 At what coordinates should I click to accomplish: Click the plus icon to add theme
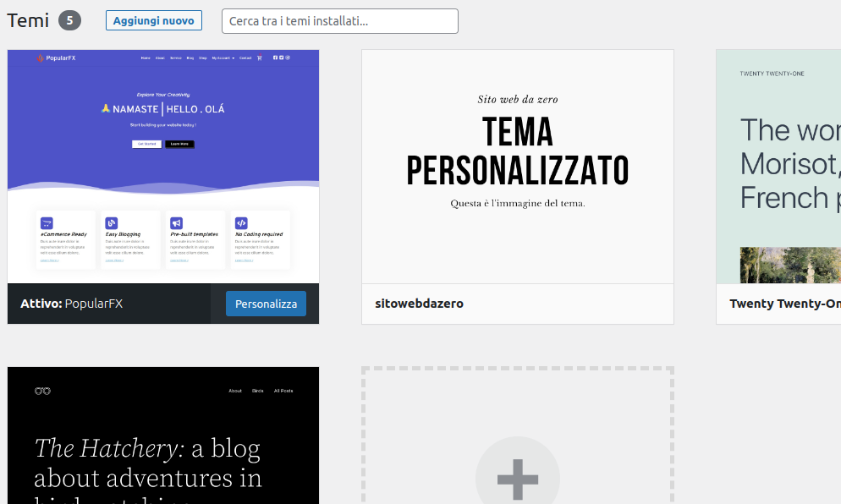[517, 479]
